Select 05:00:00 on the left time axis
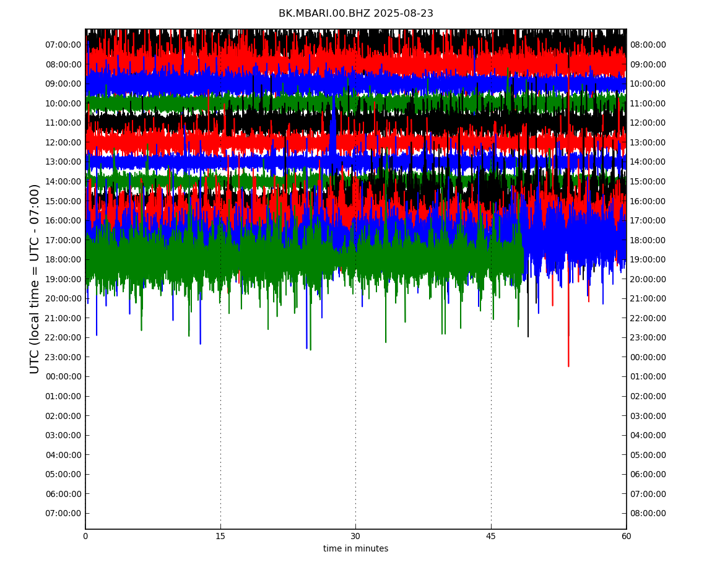Image resolution: width=712 pixels, height=588 pixels. tap(64, 475)
